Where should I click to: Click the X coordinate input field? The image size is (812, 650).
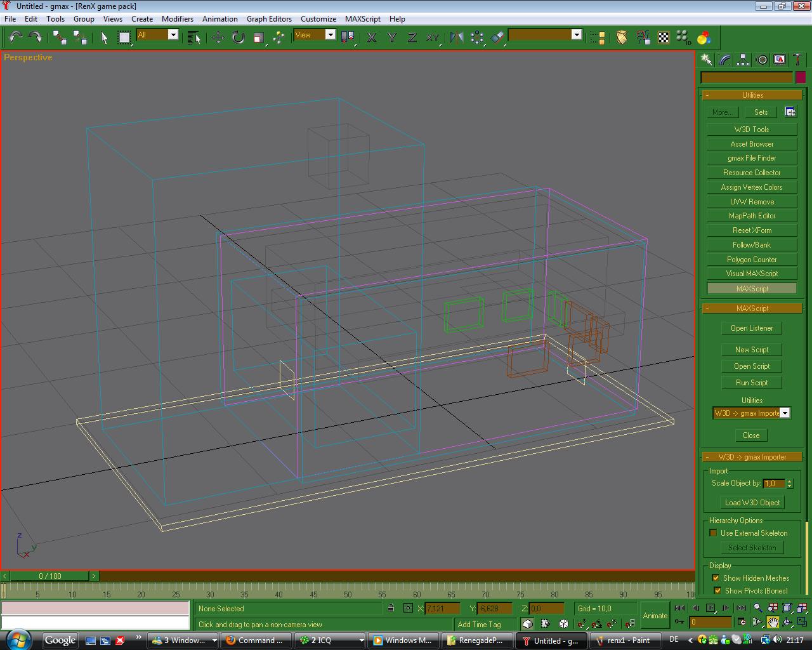click(x=442, y=609)
